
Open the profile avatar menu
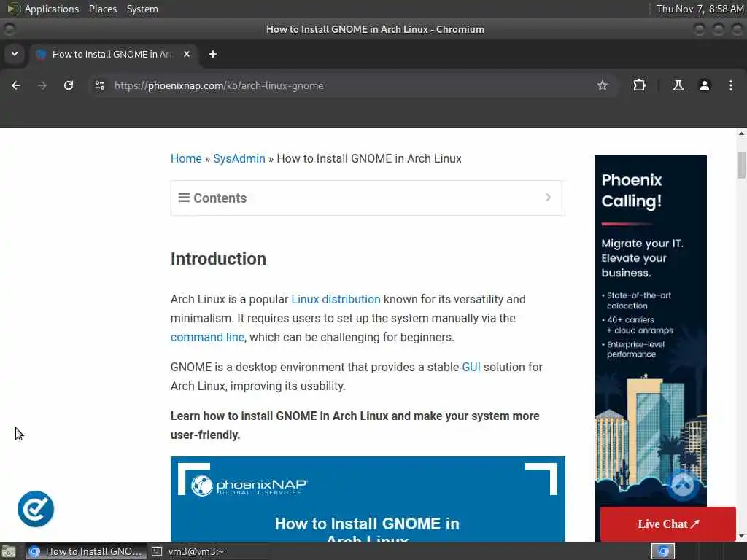704,85
